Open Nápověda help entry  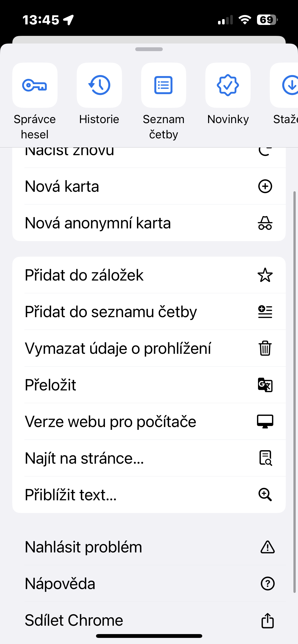[60, 583]
